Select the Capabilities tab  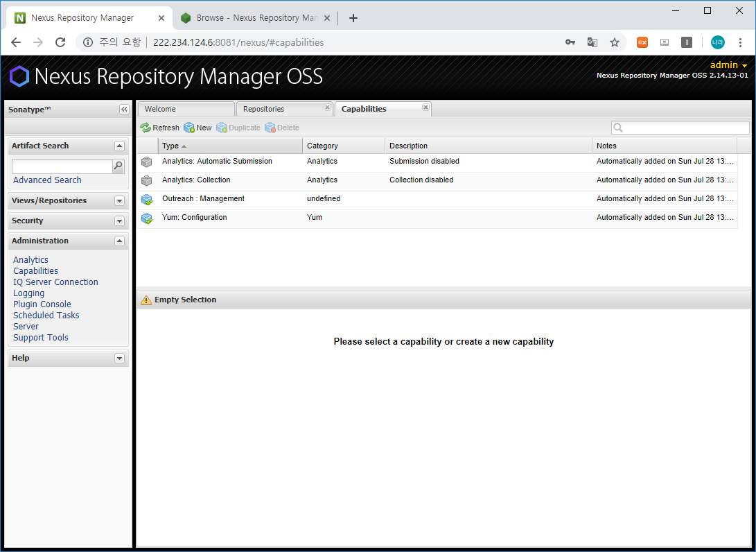pyautogui.click(x=383, y=109)
